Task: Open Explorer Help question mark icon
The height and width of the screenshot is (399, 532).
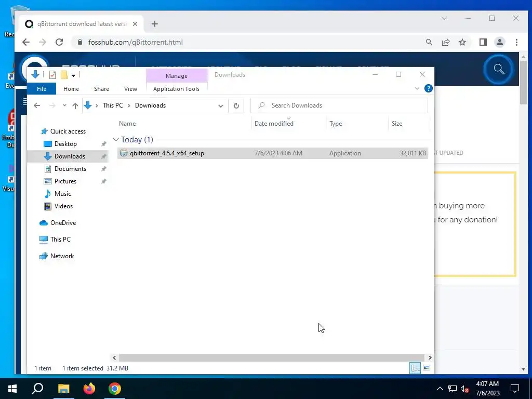Action: [x=429, y=88]
